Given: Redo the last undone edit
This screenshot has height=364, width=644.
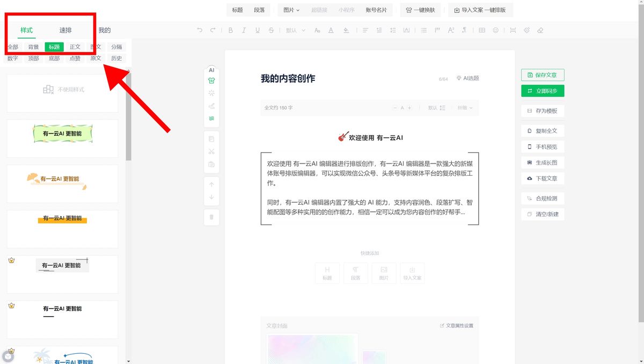Looking at the screenshot, I should (x=213, y=30).
